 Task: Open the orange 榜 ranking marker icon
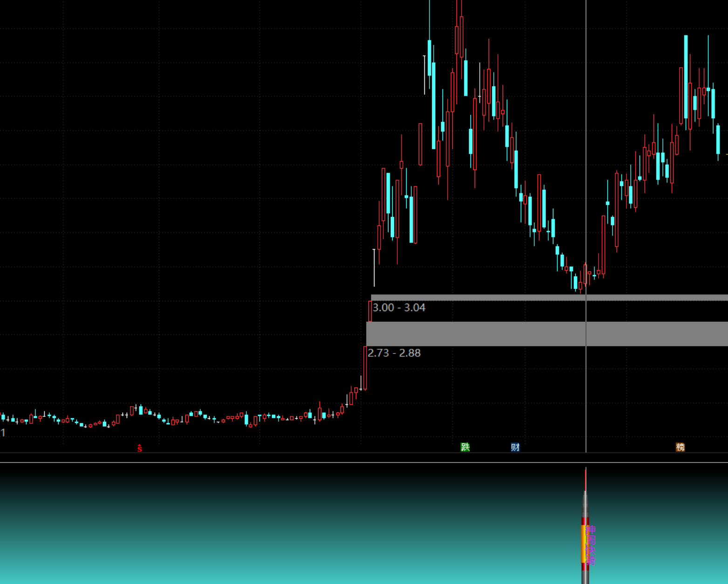click(680, 447)
